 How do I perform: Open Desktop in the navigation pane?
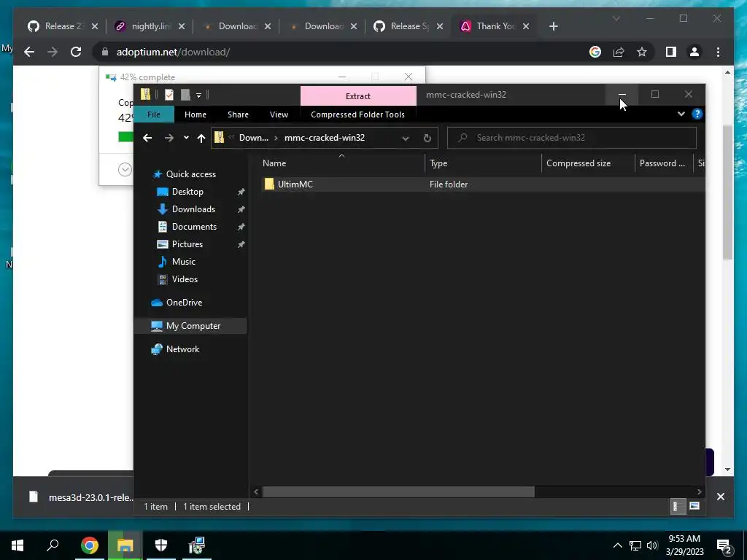coord(187,192)
